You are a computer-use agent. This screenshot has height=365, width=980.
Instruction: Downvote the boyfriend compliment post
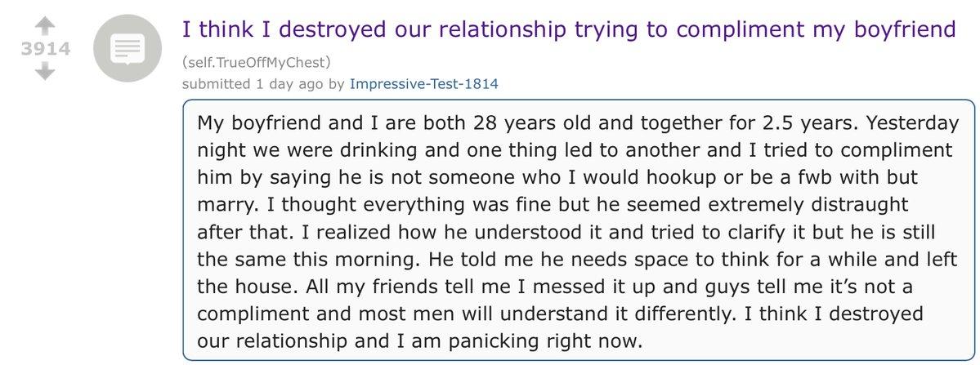pos(46,72)
